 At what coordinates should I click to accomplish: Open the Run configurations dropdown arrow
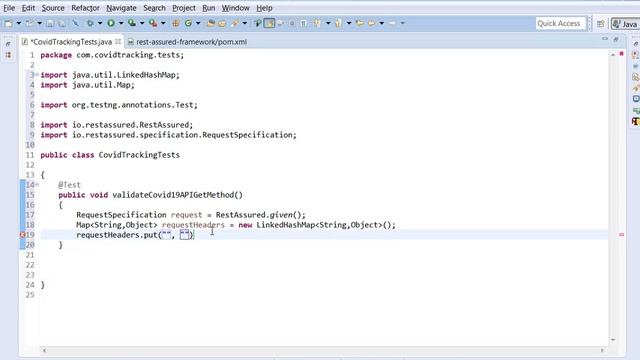coord(121,23)
